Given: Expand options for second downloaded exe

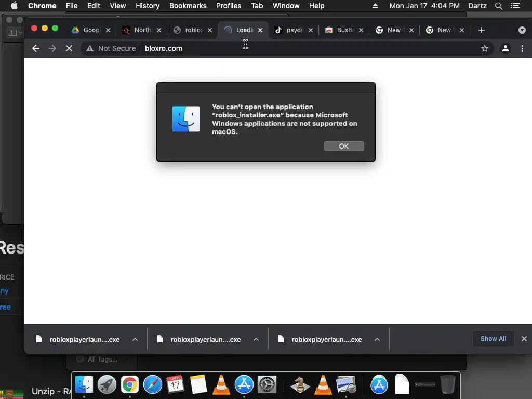Looking at the screenshot, I should coord(256,339).
